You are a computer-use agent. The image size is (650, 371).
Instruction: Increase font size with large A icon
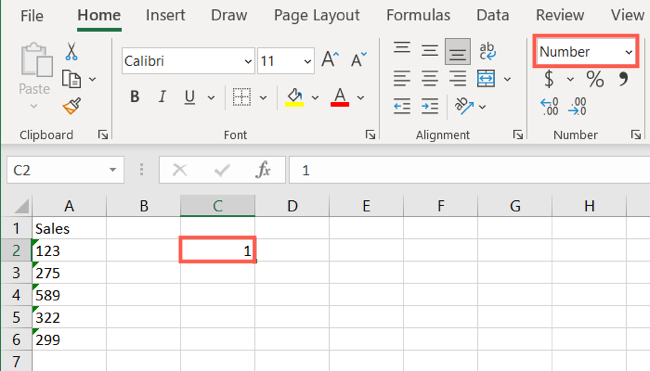point(330,59)
